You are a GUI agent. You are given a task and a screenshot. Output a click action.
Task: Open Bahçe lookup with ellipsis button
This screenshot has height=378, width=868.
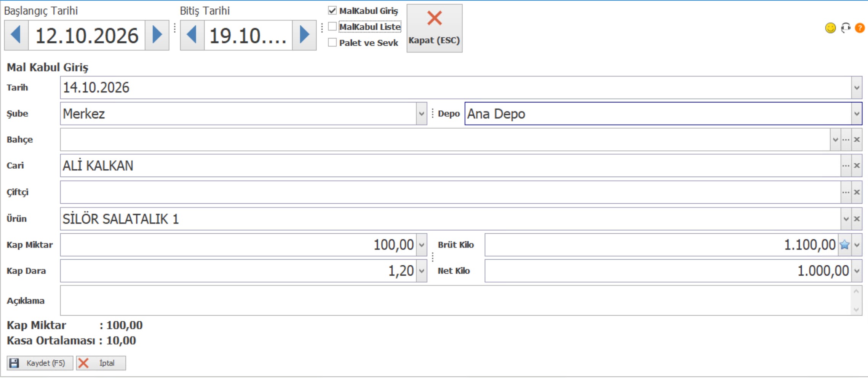pyautogui.click(x=846, y=140)
